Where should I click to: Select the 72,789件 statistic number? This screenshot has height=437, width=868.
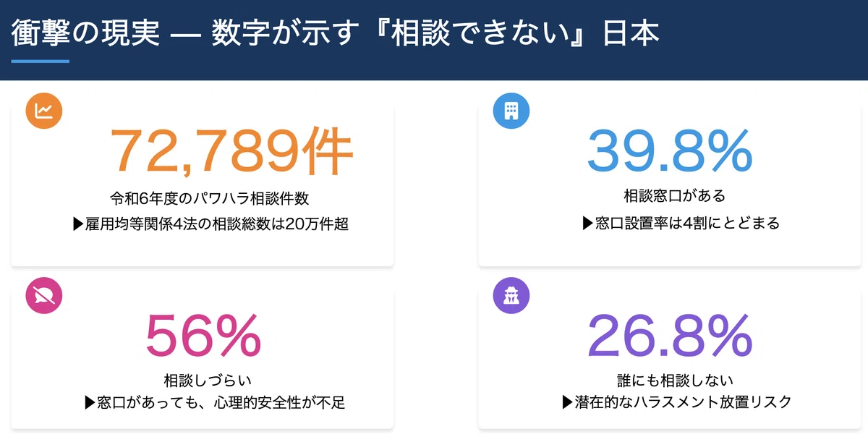[231, 153]
